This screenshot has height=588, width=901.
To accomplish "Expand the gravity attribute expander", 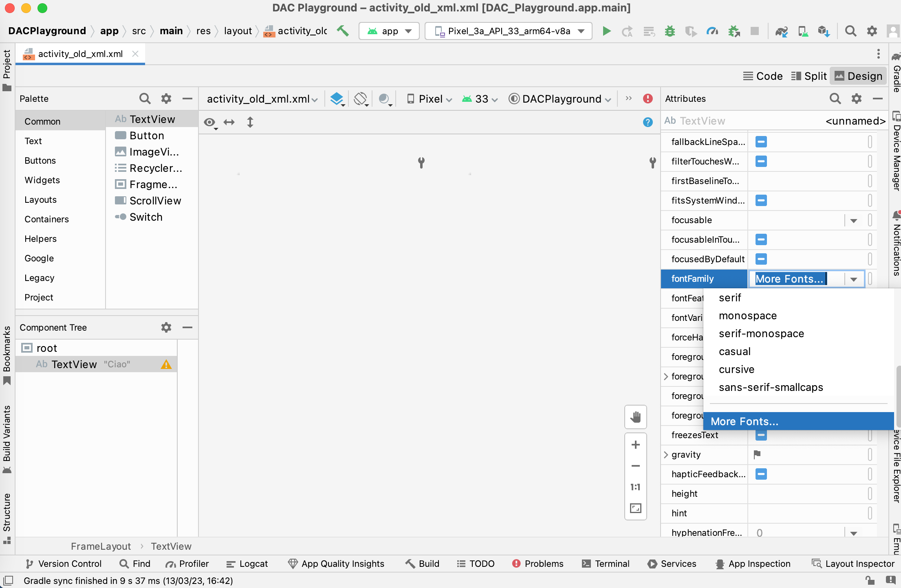I will [668, 454].
